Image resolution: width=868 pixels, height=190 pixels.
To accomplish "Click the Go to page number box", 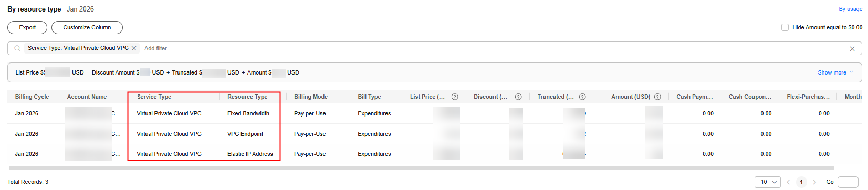I will point(848,182).
